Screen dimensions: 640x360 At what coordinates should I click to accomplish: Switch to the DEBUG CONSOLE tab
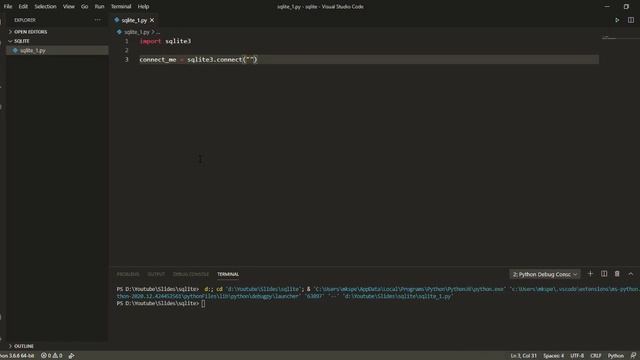pyautogui.click(x=191, y=274)
